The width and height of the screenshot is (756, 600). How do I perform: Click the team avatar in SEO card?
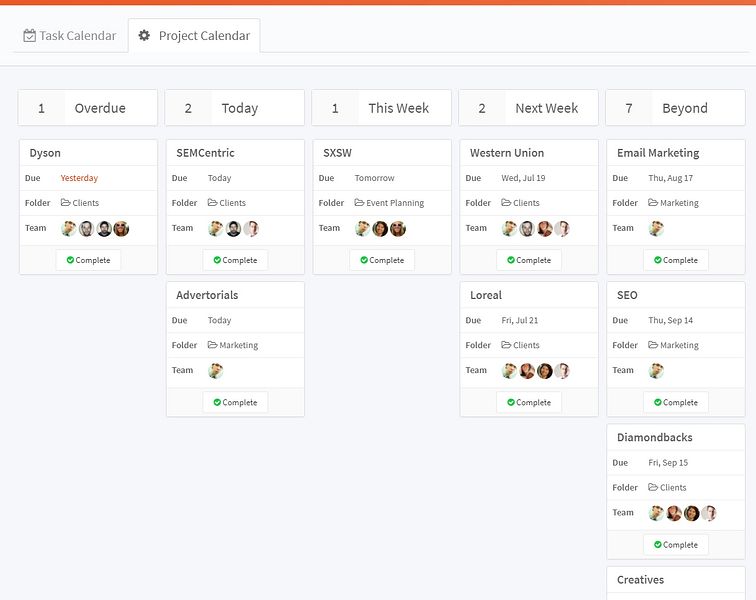[656, 371]
